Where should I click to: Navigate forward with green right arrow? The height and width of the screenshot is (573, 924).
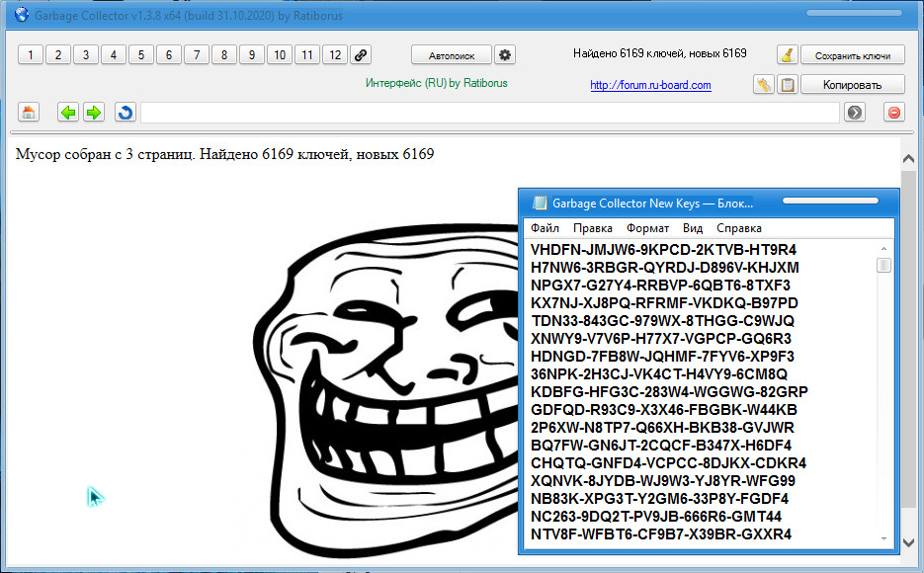click(94, 113)
